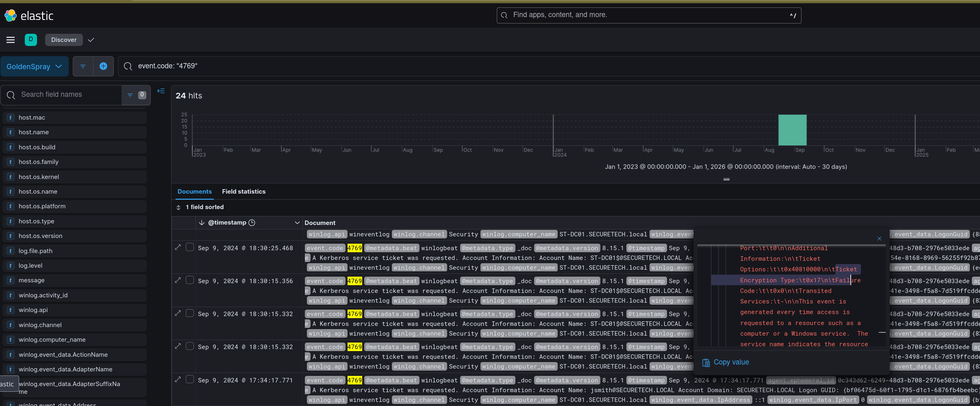Open the hamburger navigation menu
Viewport: 980px width, 406px height.
point(11,40)
